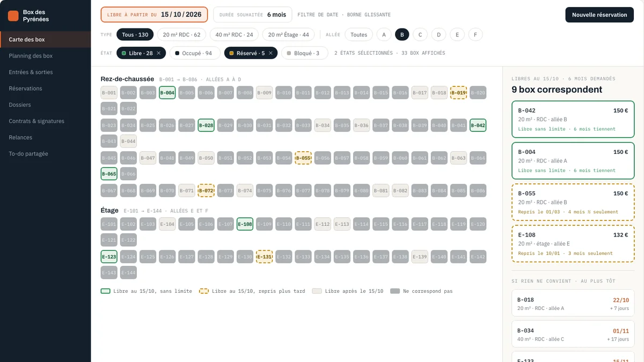The height and width of the screenshot is (362, 644).
Task: Navigate to Dossiers
Action: pos(46,105)
